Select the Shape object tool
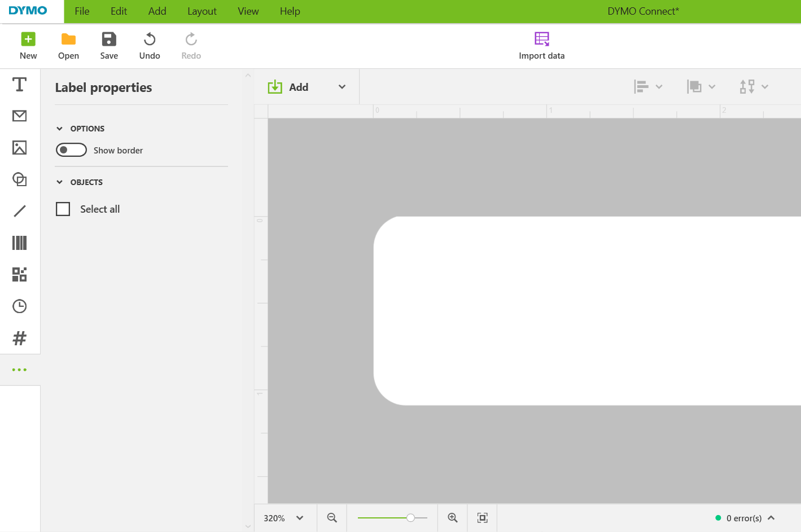This screenshot has height=532, width=801. coord(20,179)
